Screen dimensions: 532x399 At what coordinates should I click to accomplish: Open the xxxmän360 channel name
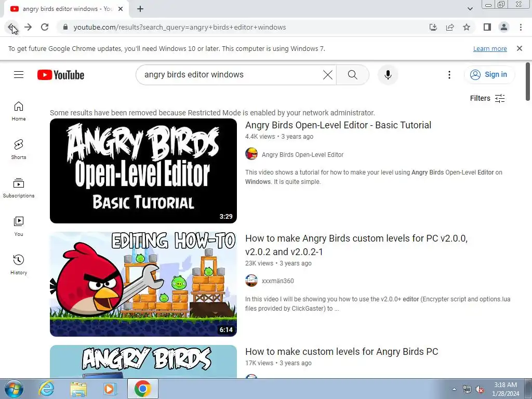(x=277, y=281)
